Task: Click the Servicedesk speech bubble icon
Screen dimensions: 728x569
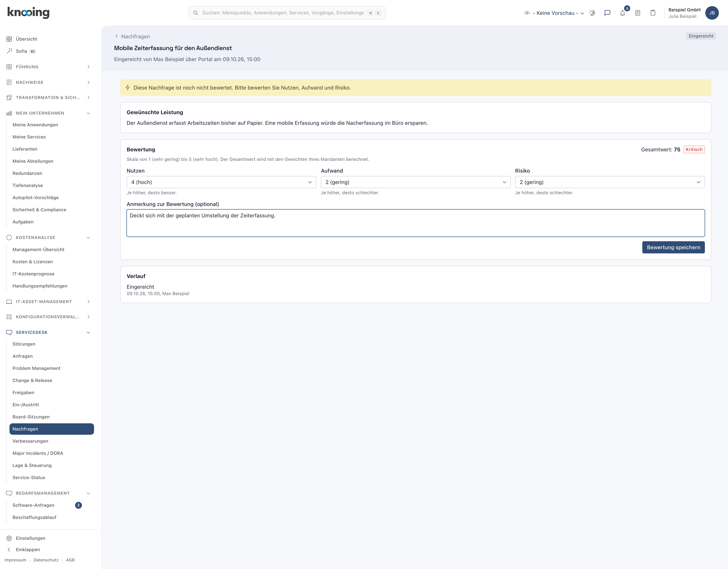Action: point(9,332)
